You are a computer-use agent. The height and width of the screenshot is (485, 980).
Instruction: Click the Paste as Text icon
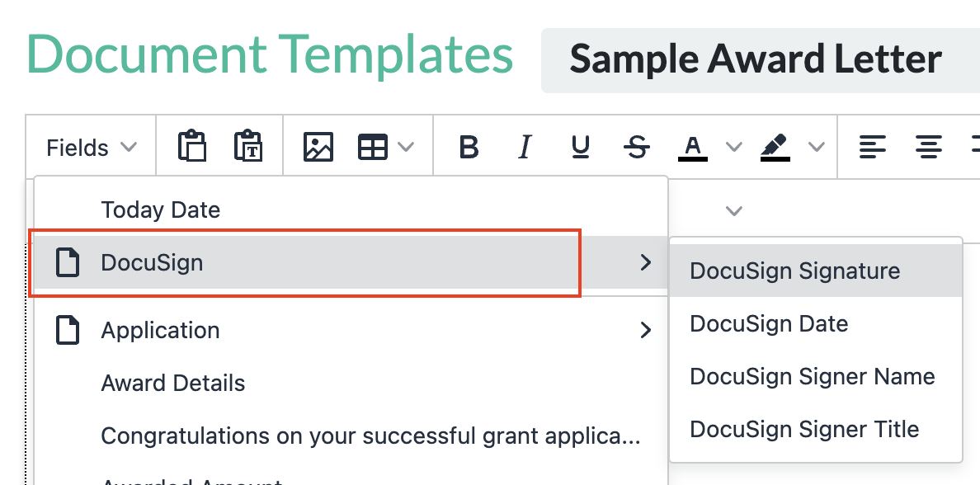(249, 146)
